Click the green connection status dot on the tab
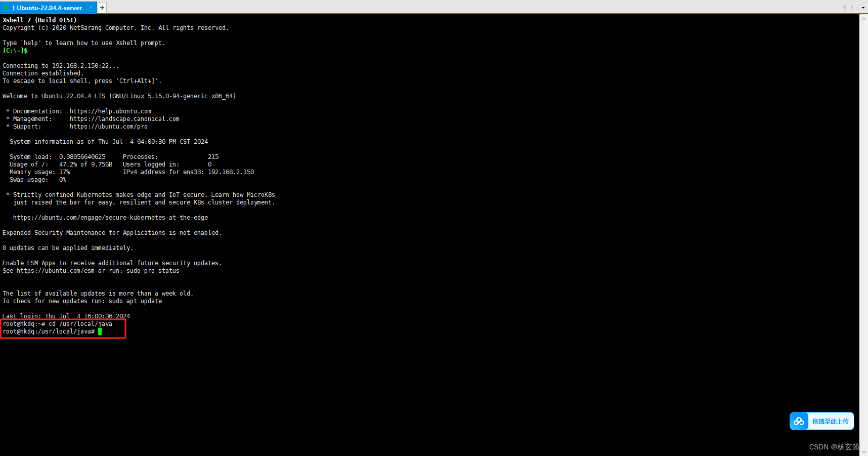Image resolution: width=868 pixels, height=456 pixels. pyautogui.click(x=6, y=8)
